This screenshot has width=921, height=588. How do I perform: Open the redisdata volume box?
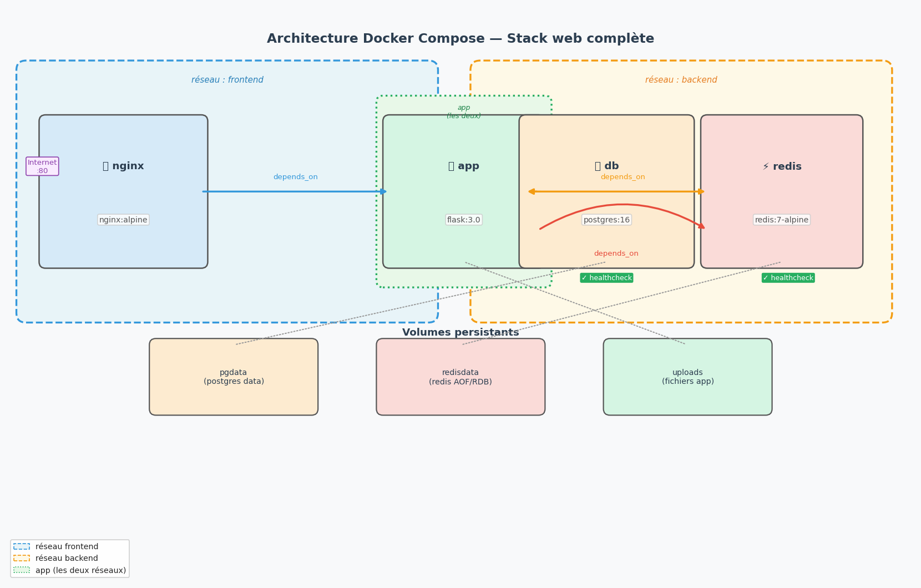click(x=460, y=377)
